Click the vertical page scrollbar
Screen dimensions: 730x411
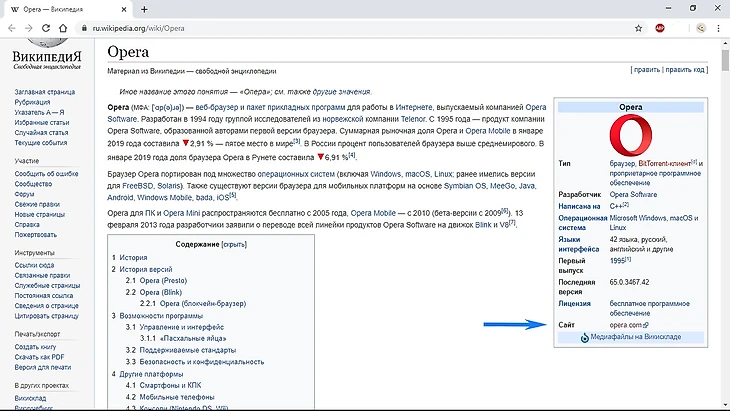coord(723,200)
